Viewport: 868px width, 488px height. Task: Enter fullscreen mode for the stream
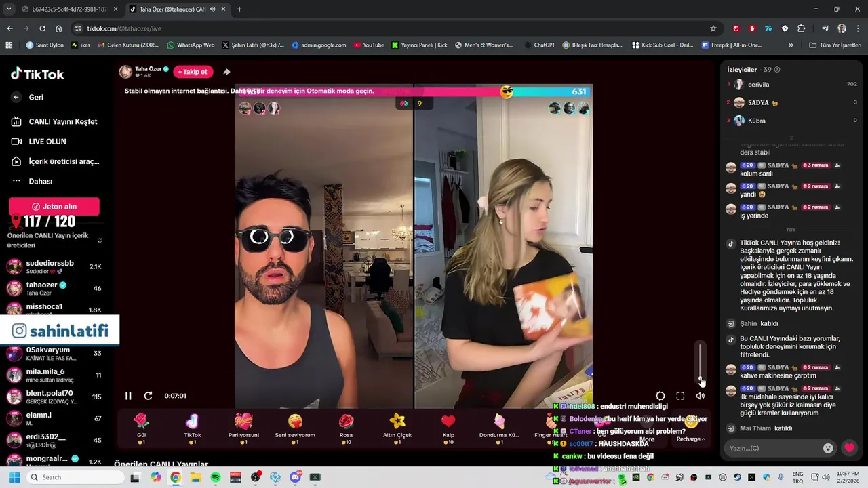[x=680, y=396]
